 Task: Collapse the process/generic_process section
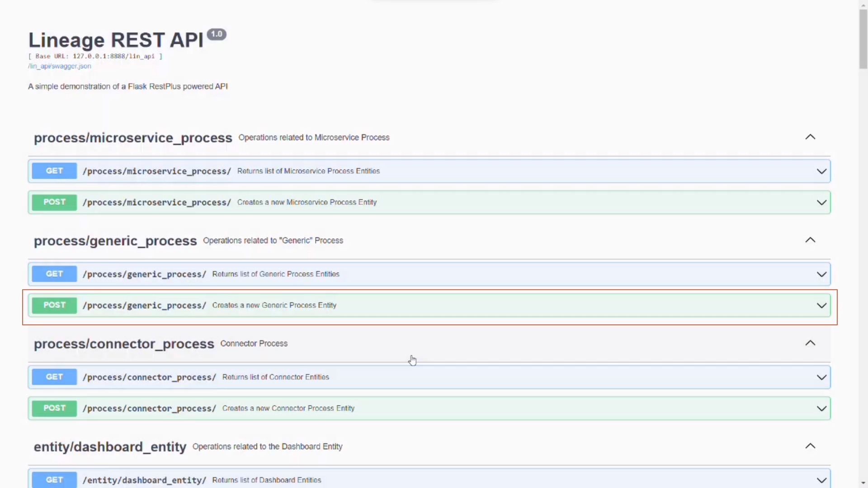click(x=810, y=240)
